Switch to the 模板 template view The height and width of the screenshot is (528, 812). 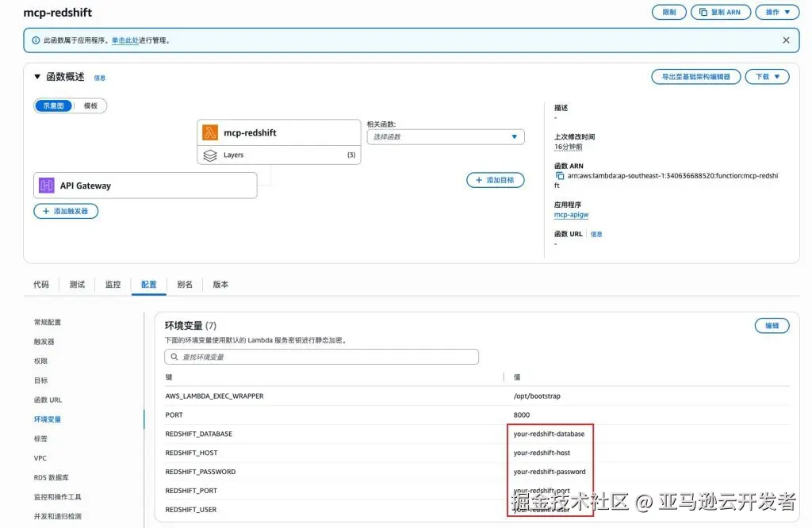click(x=90, y=105)
